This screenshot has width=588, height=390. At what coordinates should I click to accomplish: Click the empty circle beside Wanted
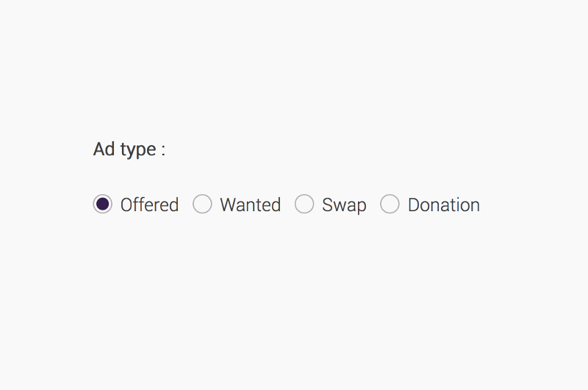pyautogui.click(x=202, y=204)
